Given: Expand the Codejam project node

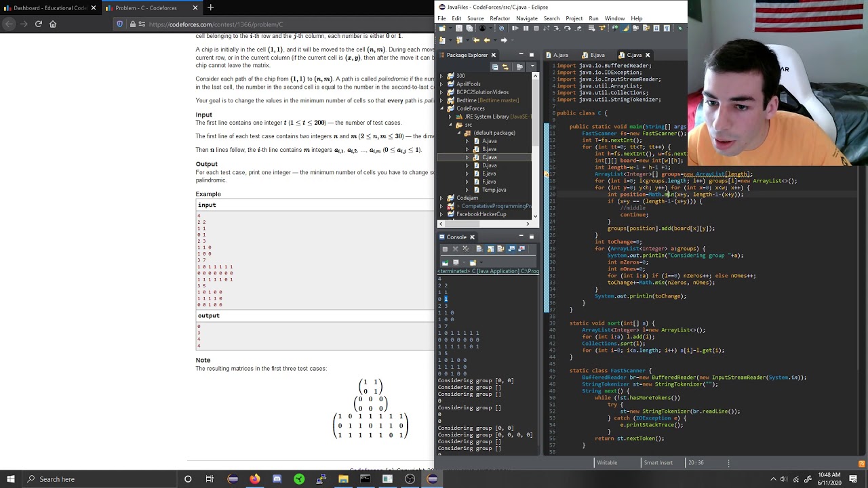Looking at the screenshot, I should coord(441,198).
